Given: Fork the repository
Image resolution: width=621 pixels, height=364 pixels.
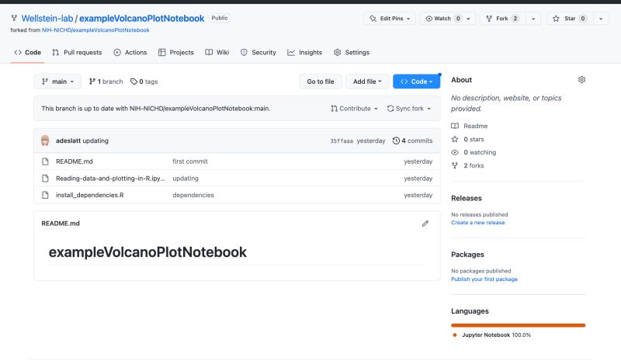Looking at the screenshot, I should (x=502, y=18).
